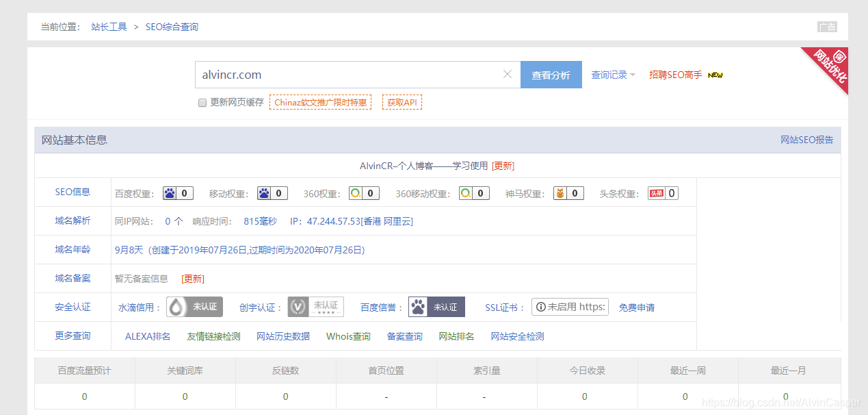The width and height of the screenshot is (868, 415).
Task: Click the 关键词库 column header
Action: click(x=185, y=370)
